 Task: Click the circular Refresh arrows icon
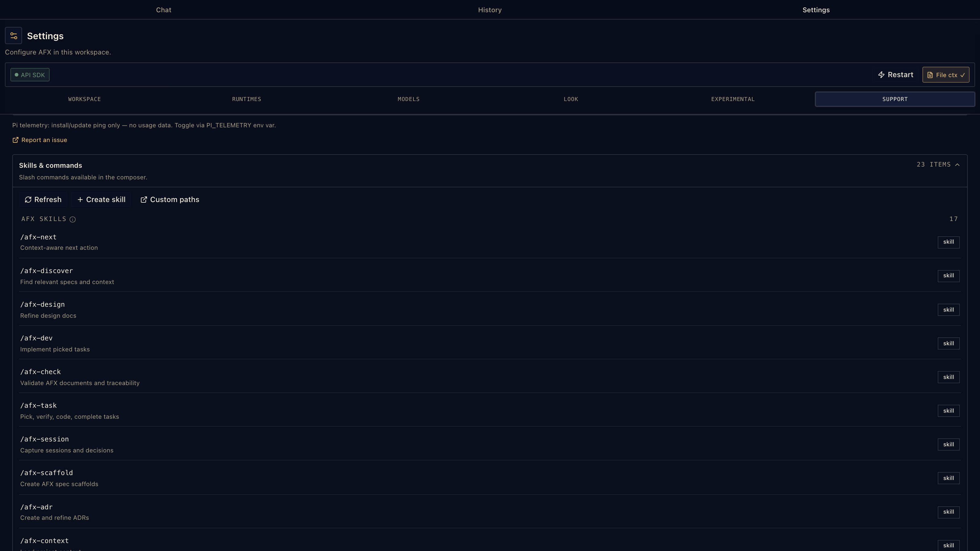(28, 200)
